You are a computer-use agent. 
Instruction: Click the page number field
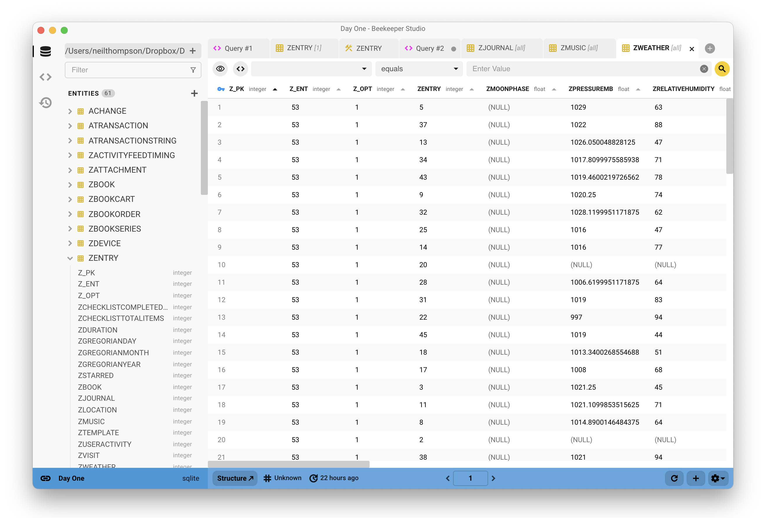coord(470,478)
